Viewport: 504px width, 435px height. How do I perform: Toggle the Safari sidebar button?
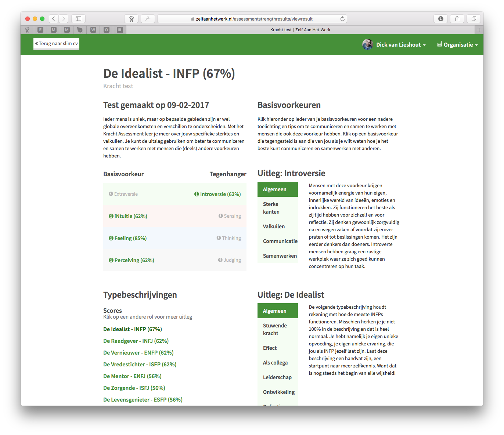pyautogui.click(x=78, y=19)
